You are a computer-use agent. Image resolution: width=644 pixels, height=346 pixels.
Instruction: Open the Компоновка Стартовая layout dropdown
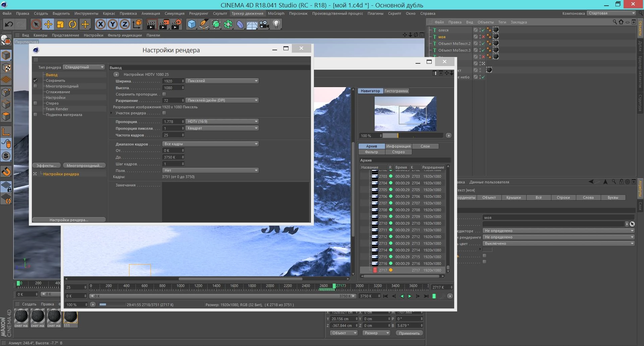tap(611, 13)
